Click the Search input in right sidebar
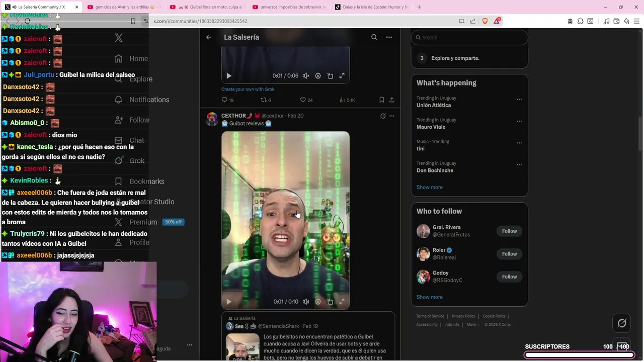The height and width of the screenshot is (362, 644). pyautogui.click(x=469, y=37)
